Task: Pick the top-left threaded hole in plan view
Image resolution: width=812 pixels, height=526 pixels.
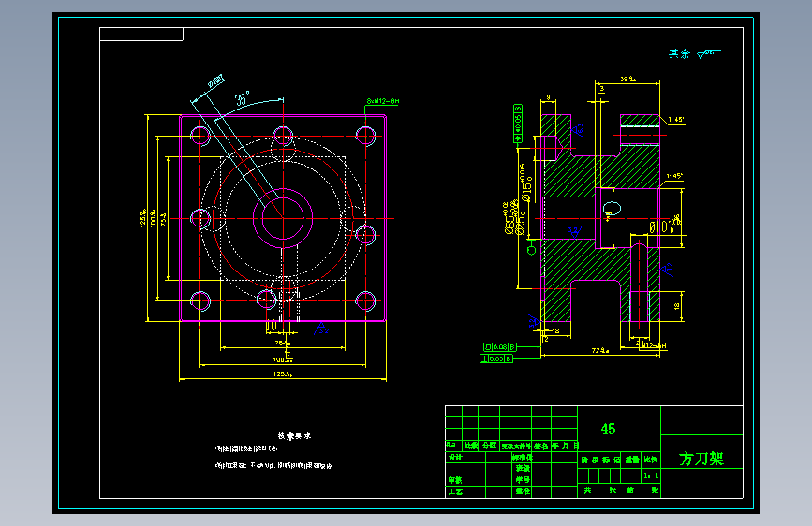Action: [x=200, y=136]
